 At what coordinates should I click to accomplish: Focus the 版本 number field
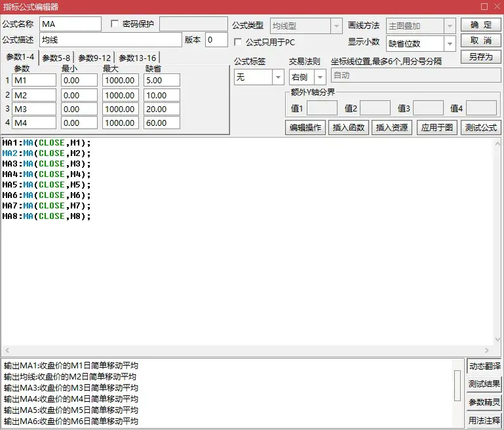(216, 40)
